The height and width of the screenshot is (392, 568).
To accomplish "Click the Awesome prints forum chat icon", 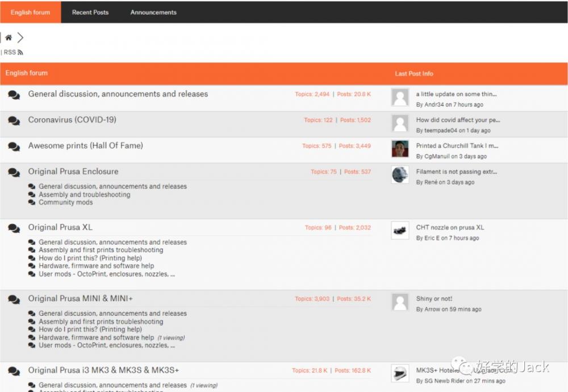I will [x=14, y=147].
